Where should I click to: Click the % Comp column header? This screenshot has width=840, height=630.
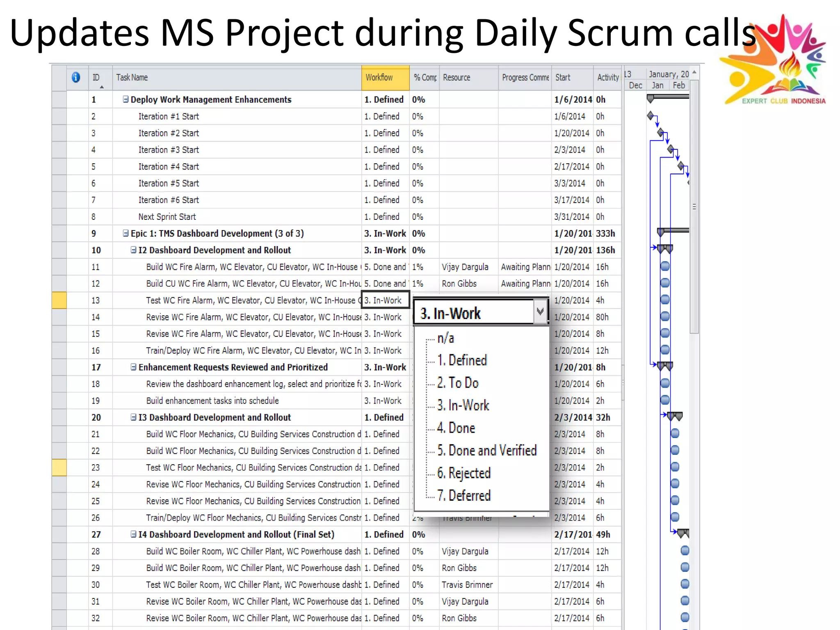pyautogui.click(x=425, y=78)
